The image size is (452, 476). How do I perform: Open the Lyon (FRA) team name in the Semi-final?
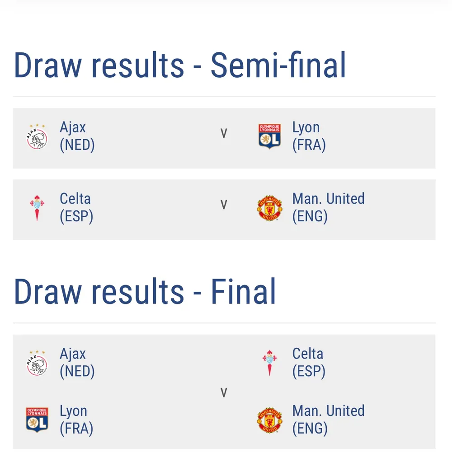[x=309, y=136]
